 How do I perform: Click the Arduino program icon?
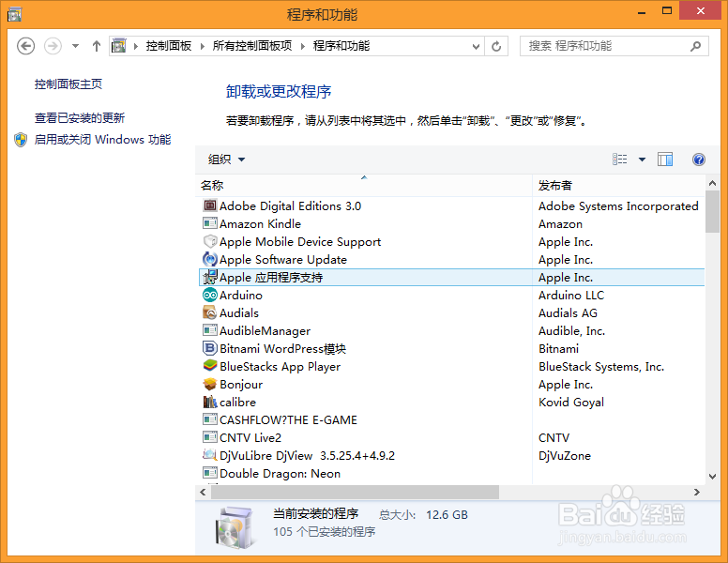(210, 295)
